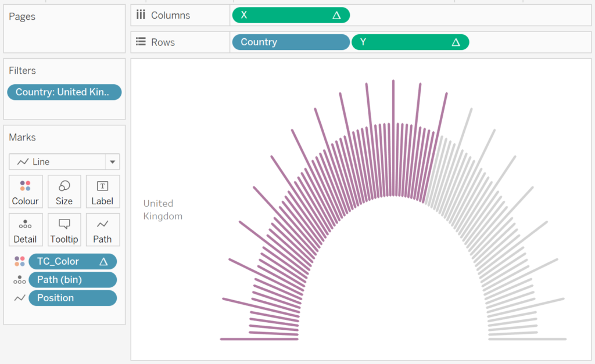Click the detail icon beside Path (bin)

pyautogui.click(x=20, y=280)
